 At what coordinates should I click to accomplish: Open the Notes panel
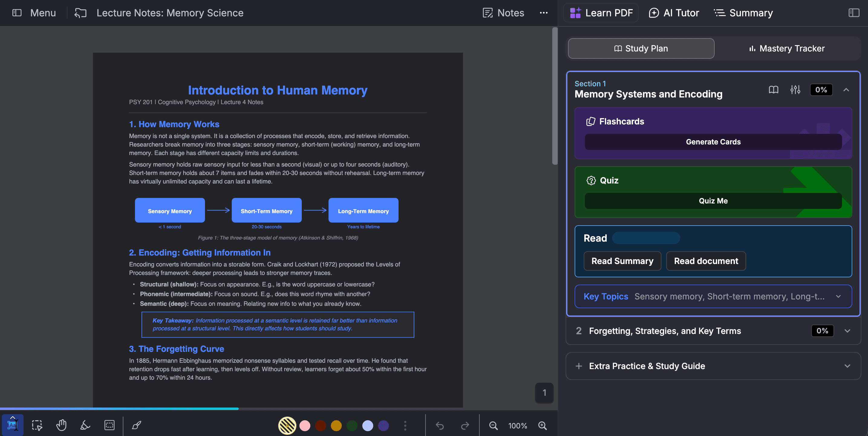[504, 13]
